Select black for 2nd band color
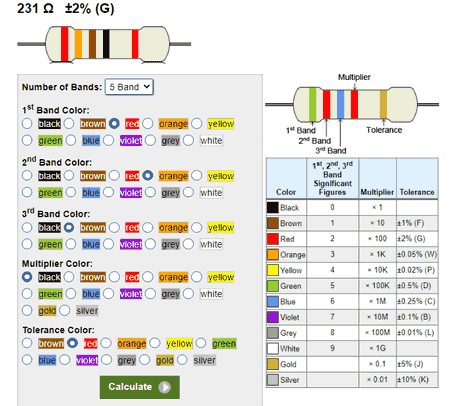This screenshot has width=450, height=406. [x=27, y=176]
